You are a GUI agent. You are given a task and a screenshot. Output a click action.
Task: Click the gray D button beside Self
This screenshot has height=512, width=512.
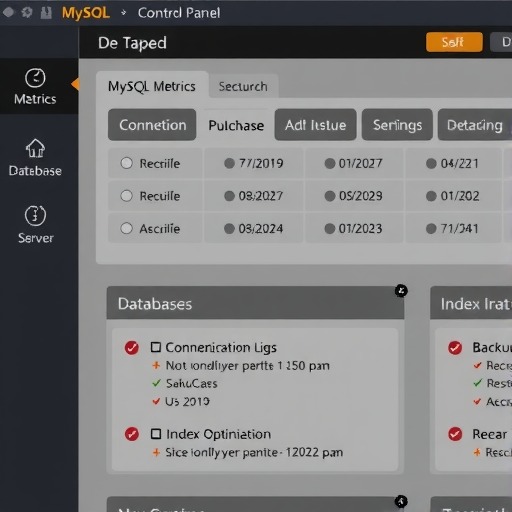coord(501,42)
